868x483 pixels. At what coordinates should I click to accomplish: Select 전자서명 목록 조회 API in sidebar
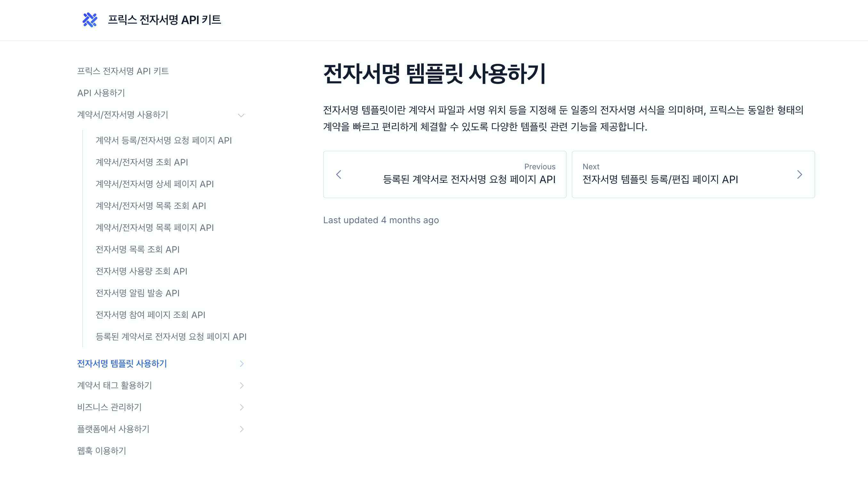[x=137, y=250]
